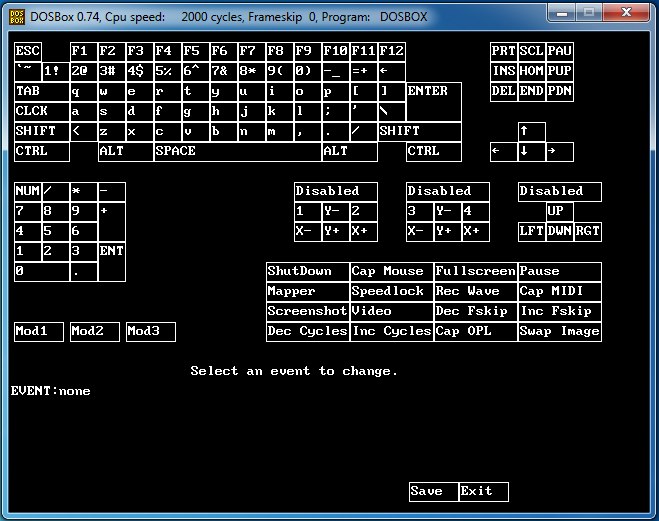Click the ENTER key on main keyboard
The image size is (659, 521).
point(434,102)
